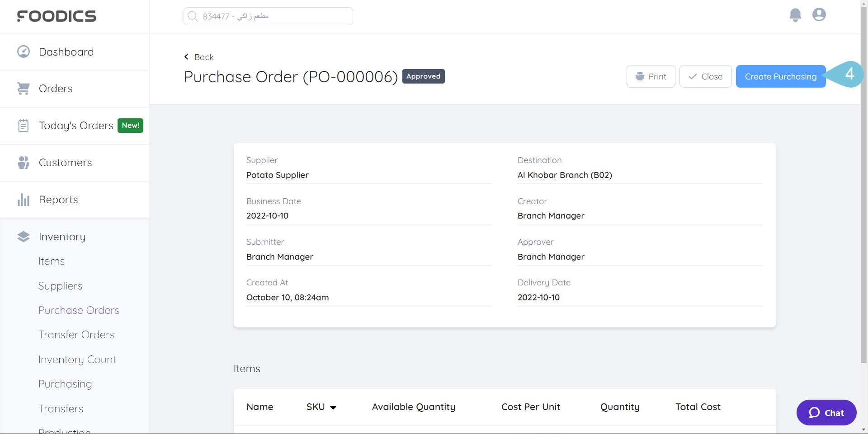Collapse the page with the Back chevron
868x434 pixels.
coord(186,57)
